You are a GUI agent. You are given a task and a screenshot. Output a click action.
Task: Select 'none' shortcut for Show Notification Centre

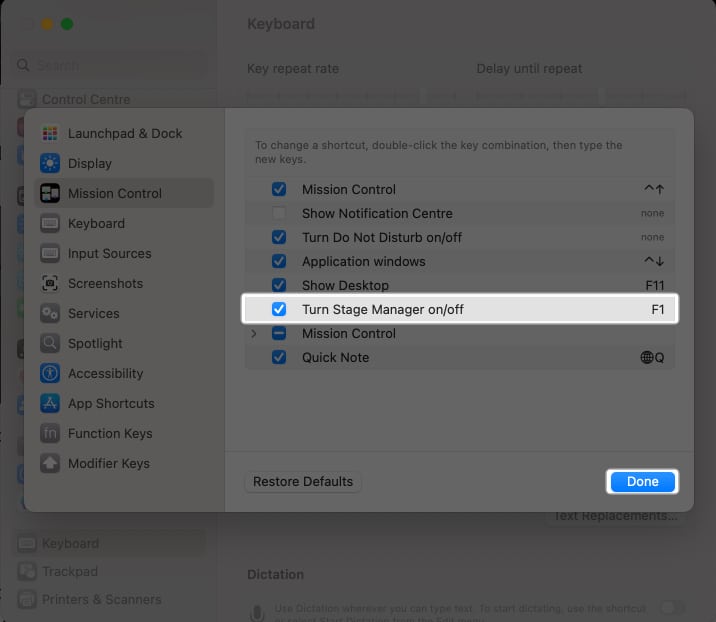[653, 213]
